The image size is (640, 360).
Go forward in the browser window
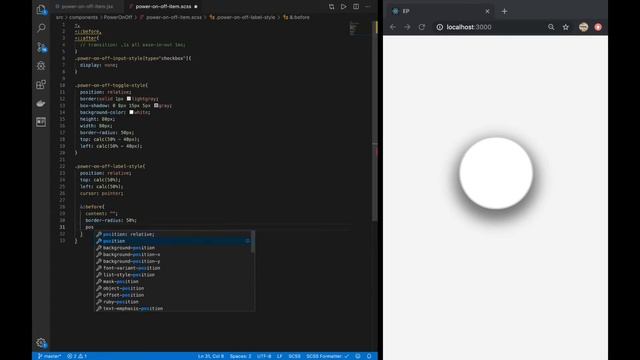(x=407, y=27)
